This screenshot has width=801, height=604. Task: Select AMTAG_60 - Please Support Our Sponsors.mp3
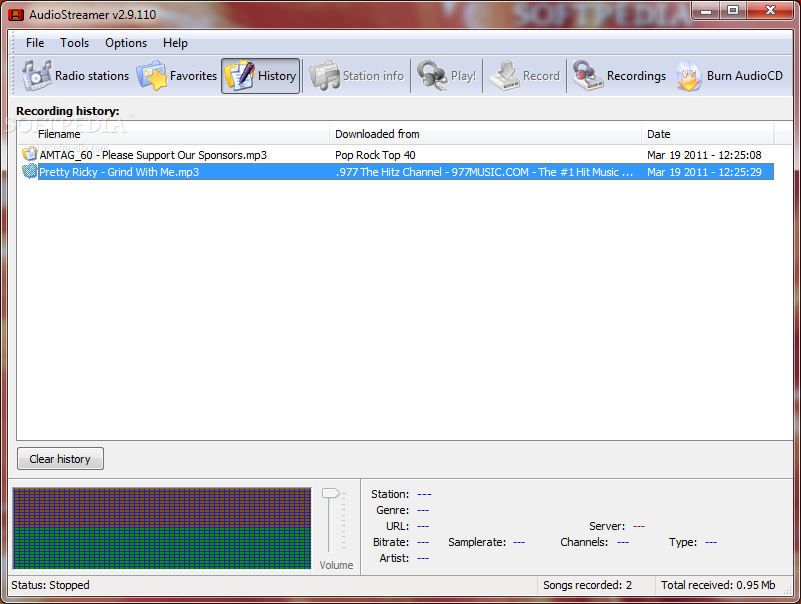[x=153, y=155]
